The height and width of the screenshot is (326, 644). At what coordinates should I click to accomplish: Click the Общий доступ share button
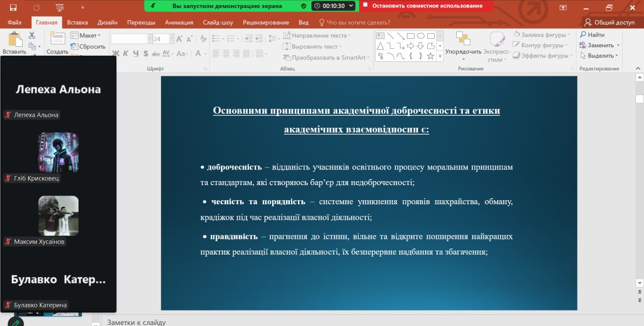(609, 22)
